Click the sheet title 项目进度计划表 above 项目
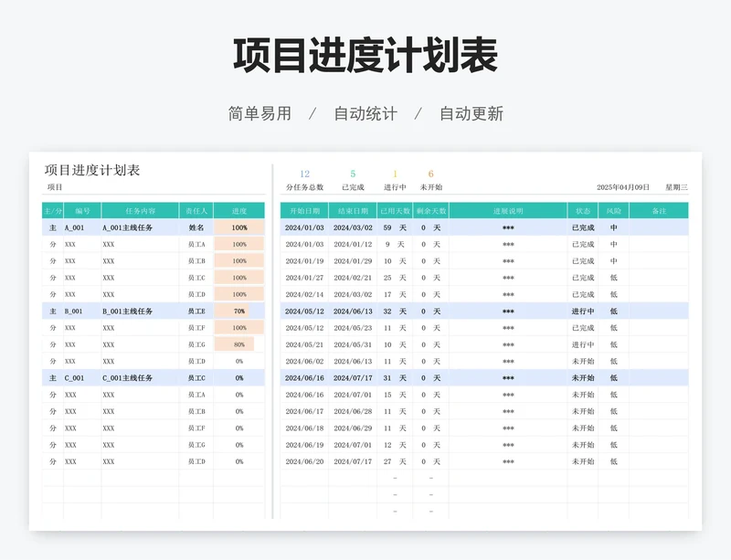 [92, 170]
